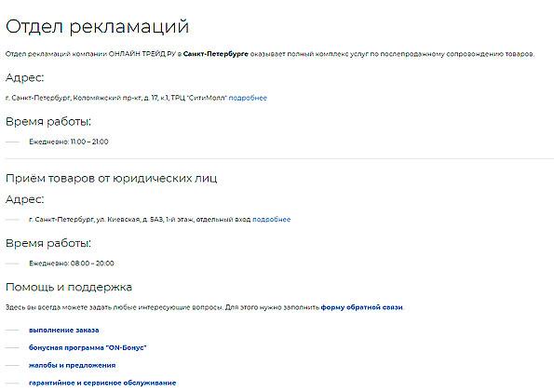Click the "Помощь и поддержка" heading
Viewport: 554px width, 392px height.
69,287
